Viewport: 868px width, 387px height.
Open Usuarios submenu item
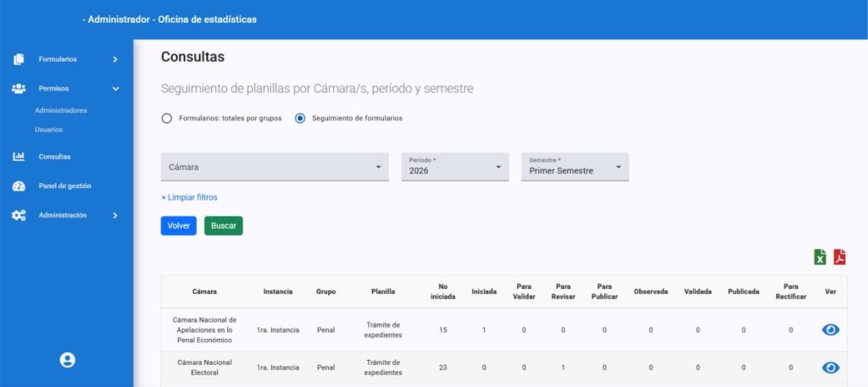48,130
